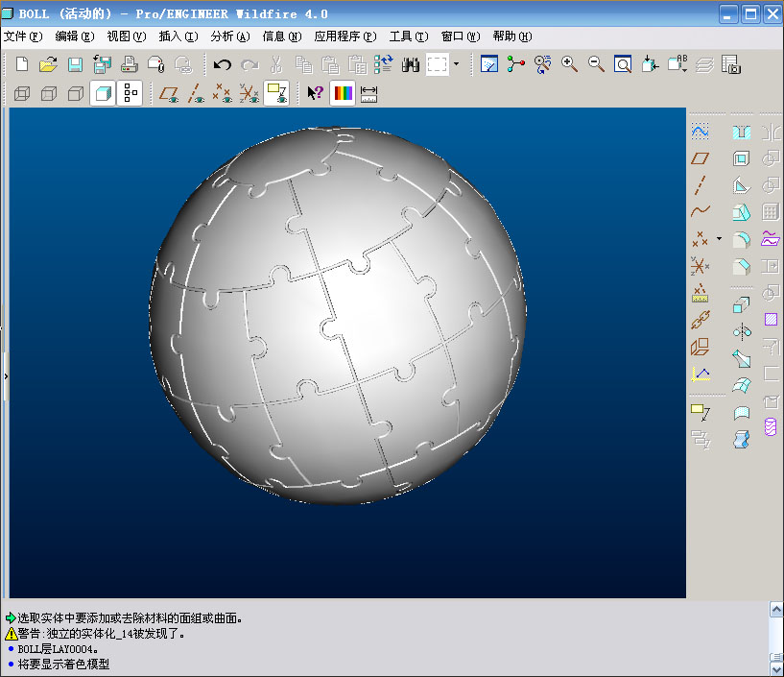Screen dimensions: 784x677
Task: Open the 信息(N) menu
Action: pyautogui.click(x=282, y=36)
